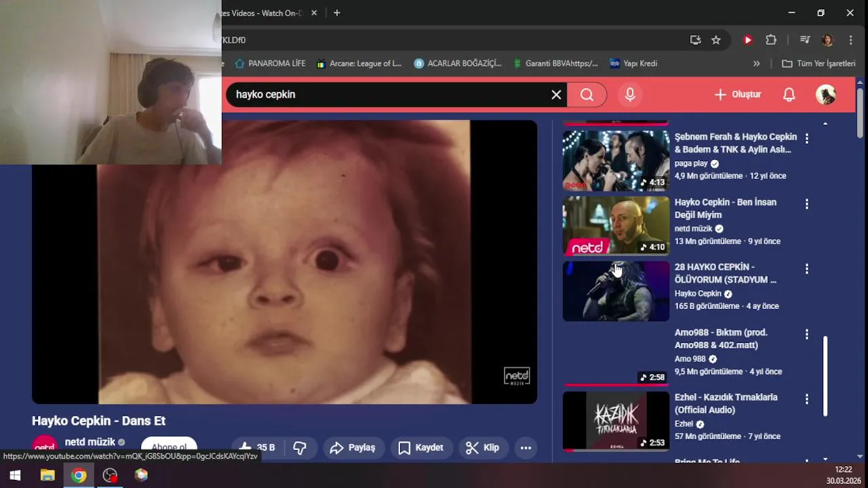Open the YouTube account avatar menu
This screenshot has height=488, width=868.
point(825,95)
